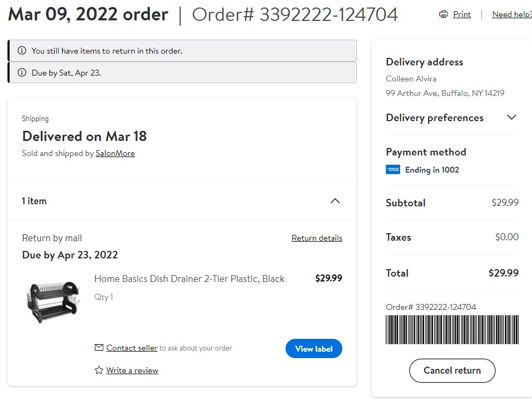Click the printer icon next to Print
Image resolution: width=532 pixels, height=401 pixels.
[443, 14]
